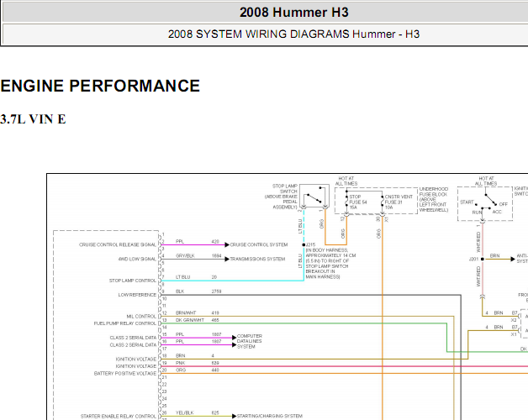Click the stop lamp switch symbol

[314, 196]
